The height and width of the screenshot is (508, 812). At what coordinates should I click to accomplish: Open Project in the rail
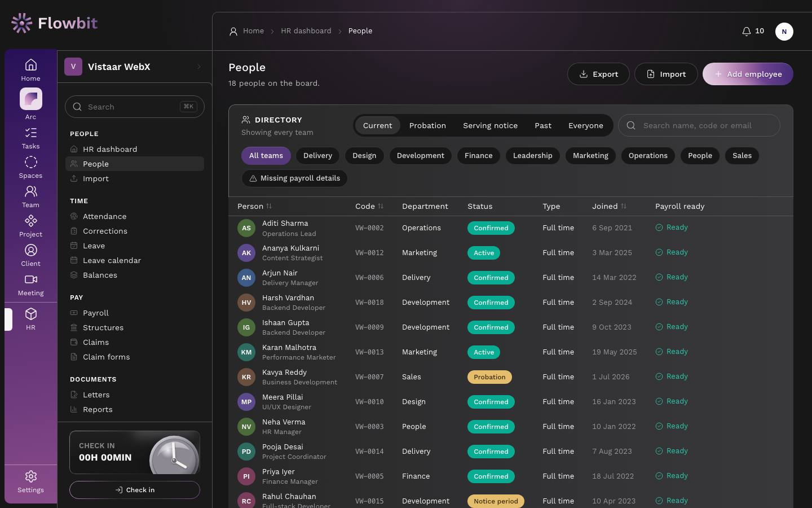pos(30,226)
